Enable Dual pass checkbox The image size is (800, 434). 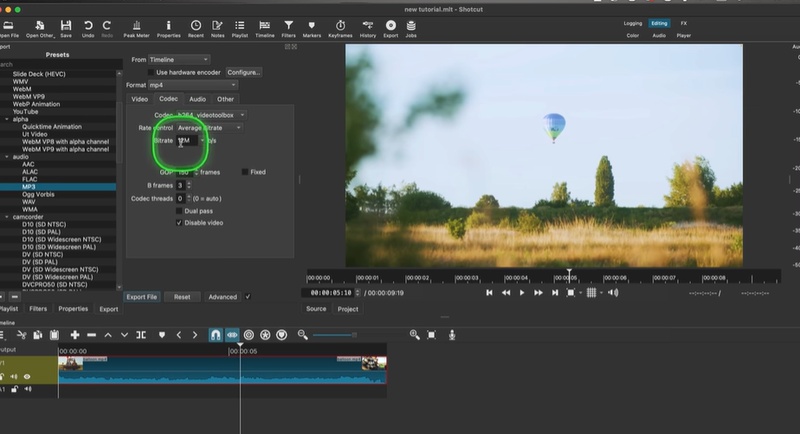(179, 211)
